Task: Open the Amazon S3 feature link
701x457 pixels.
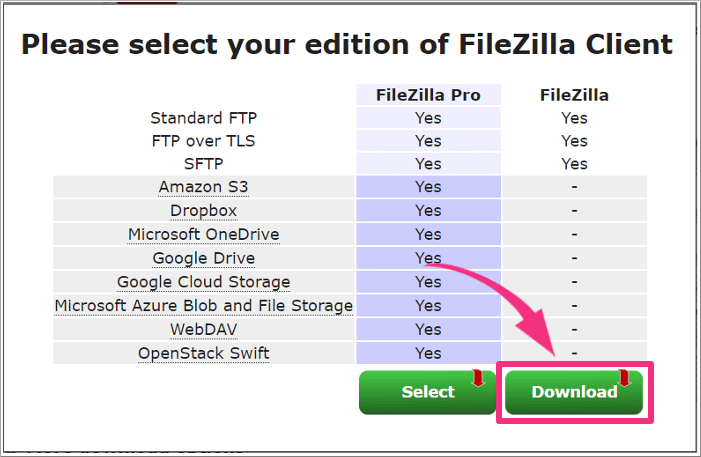Action: pos(203,187)
